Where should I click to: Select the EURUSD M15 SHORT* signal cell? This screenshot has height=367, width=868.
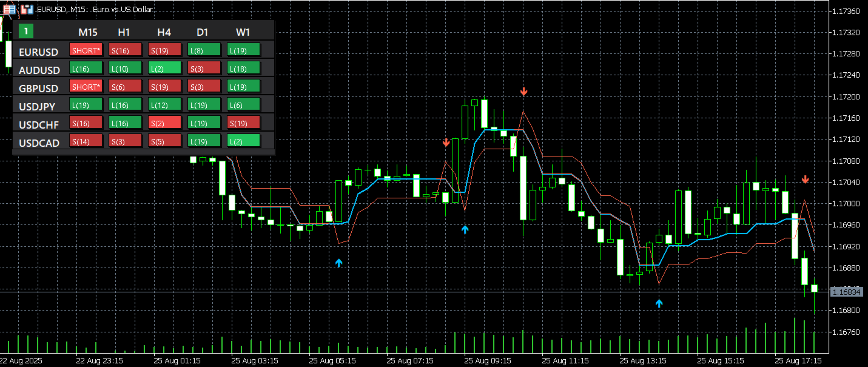click(86, 50)
